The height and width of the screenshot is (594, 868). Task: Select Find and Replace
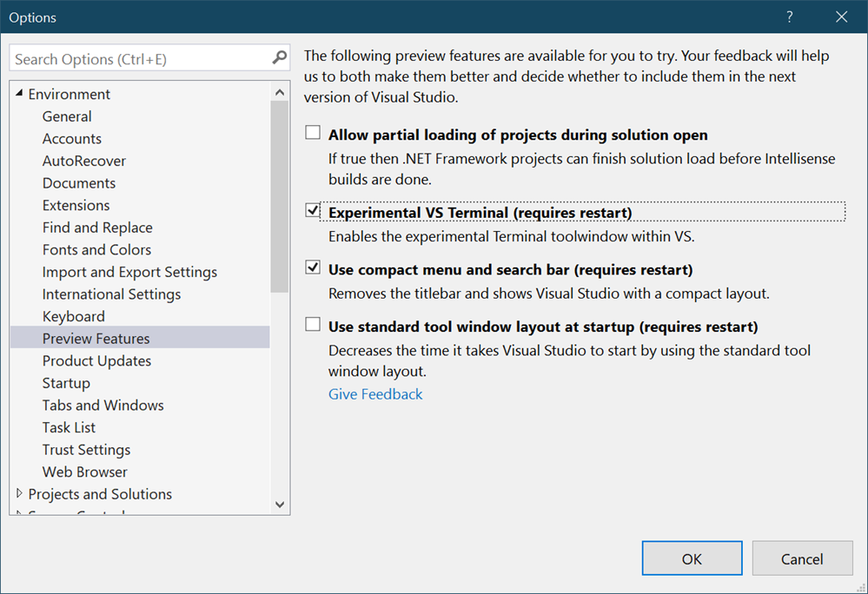coord(97,228)
